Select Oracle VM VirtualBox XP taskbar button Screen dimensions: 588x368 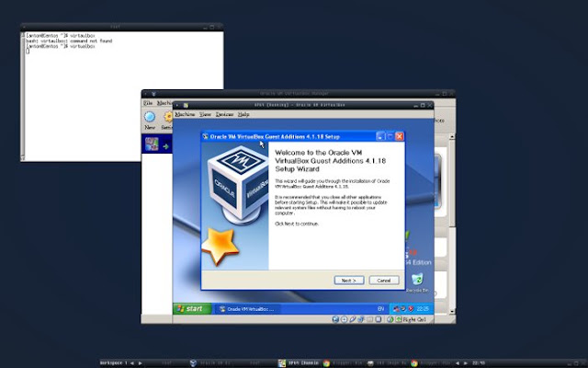tap(246, 309)
